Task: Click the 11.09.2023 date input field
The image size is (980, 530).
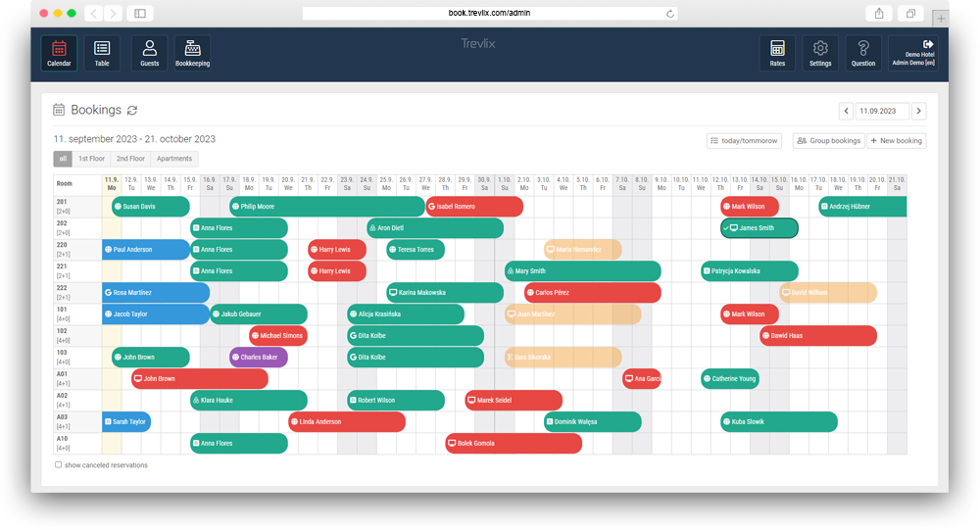Action: pos(881,111)
